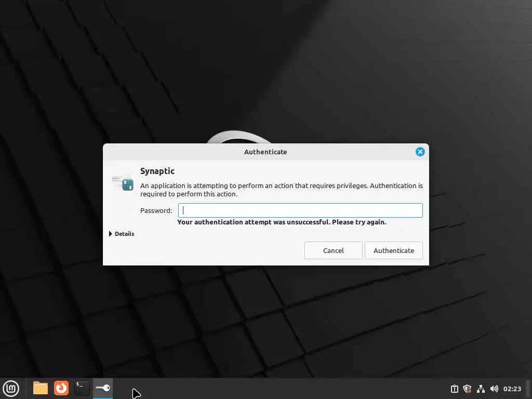Viewport: 532px width, 399px height.
Task: Click the Password input field
Action: tap(300, 210)
